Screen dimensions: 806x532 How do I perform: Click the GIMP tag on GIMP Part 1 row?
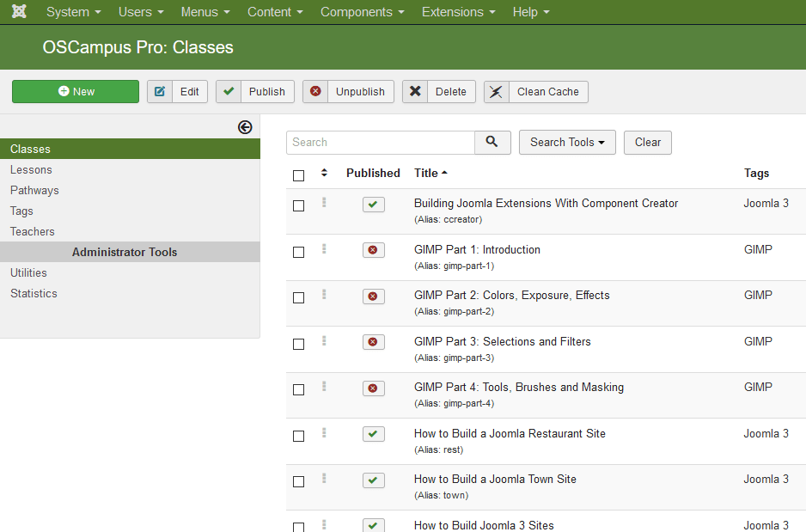(758, 249)
